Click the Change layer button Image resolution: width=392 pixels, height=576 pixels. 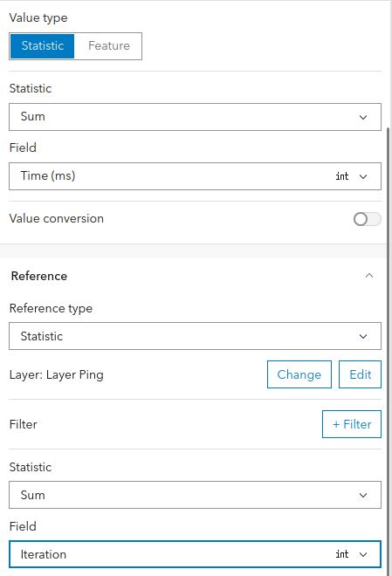[x=299, y=374]
